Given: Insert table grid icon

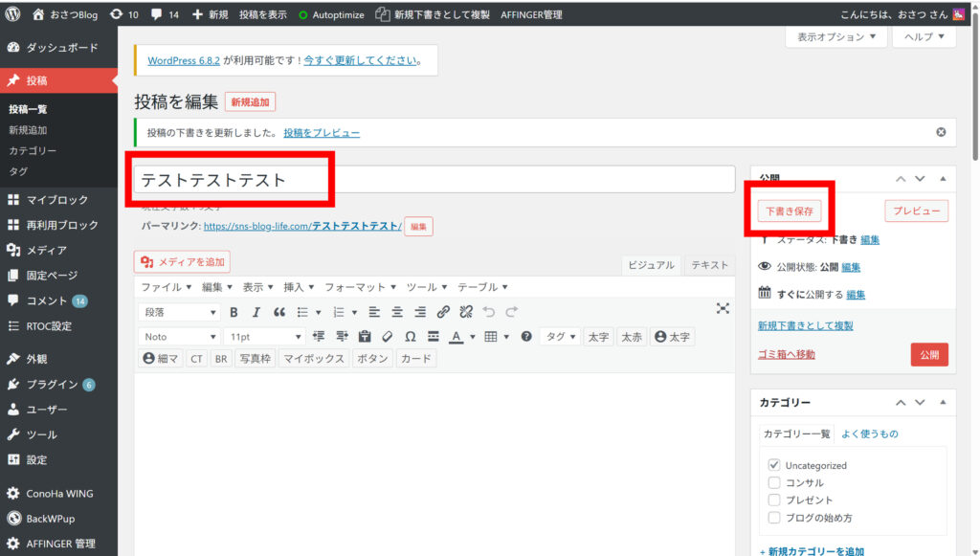Looking at the screenshot, I should coord(491,337).
